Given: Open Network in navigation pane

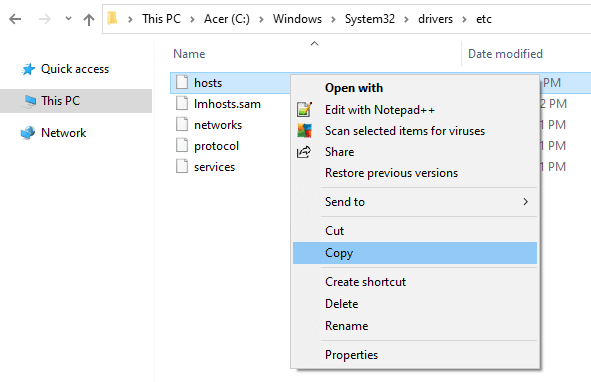Looking at the screenshot, I should pos(63,133).
